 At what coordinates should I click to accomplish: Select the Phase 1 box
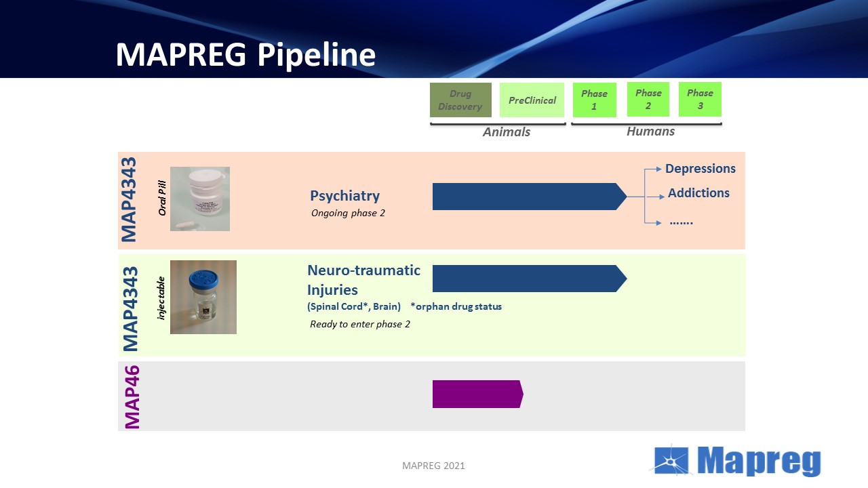595,100
